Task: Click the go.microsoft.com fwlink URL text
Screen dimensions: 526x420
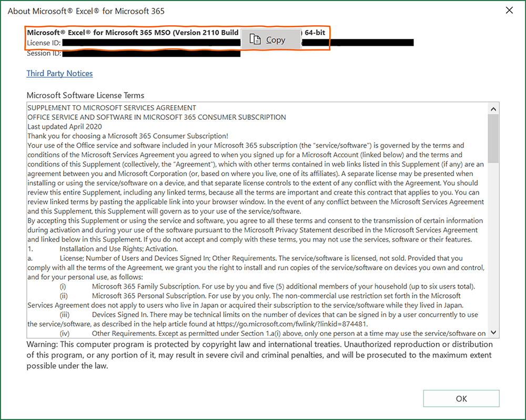Action: [x=291, y=324]
